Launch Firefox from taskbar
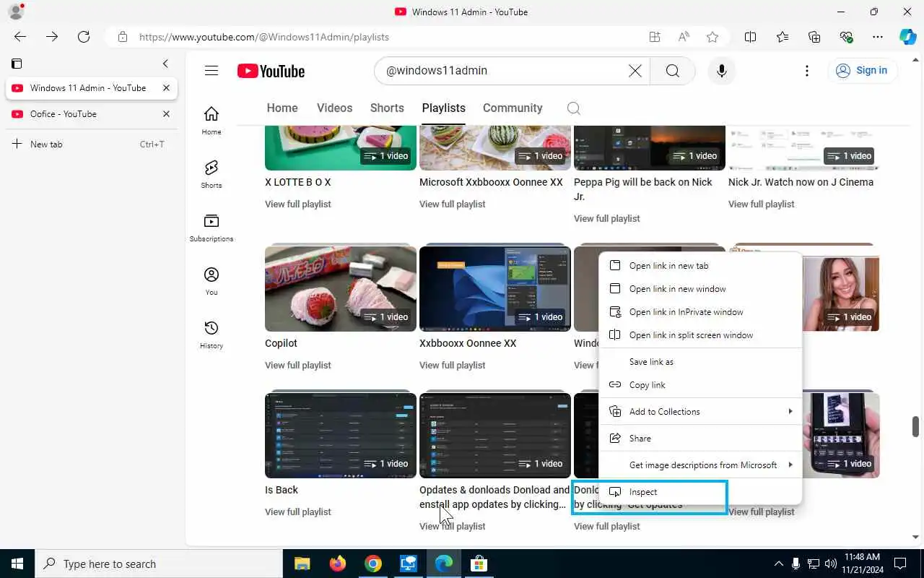The height and width of the screenshot is (578, 924). (337, 564)
